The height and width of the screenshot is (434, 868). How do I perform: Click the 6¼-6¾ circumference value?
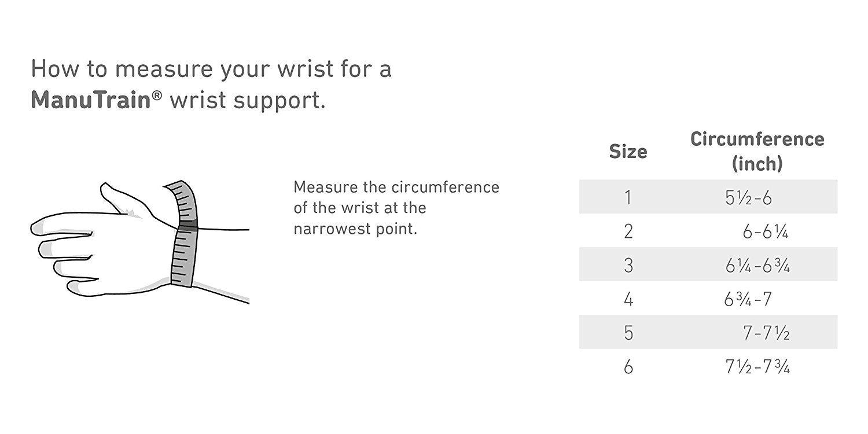(757, 265)
